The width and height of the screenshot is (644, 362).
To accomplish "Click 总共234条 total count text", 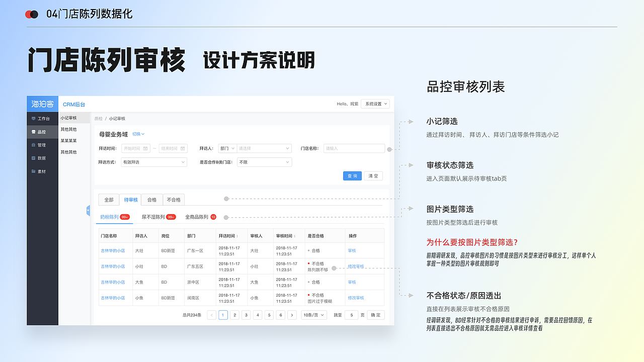I will (192, 315).
